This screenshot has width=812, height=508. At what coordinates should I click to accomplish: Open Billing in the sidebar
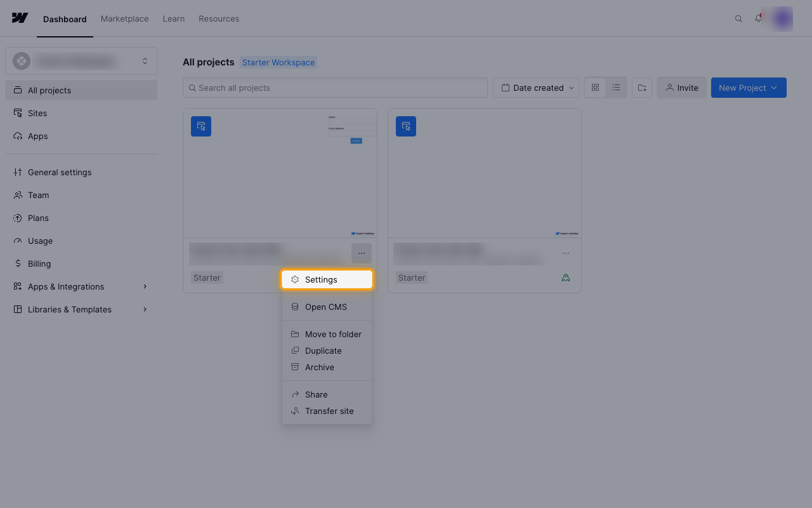(x=81, y=264)
